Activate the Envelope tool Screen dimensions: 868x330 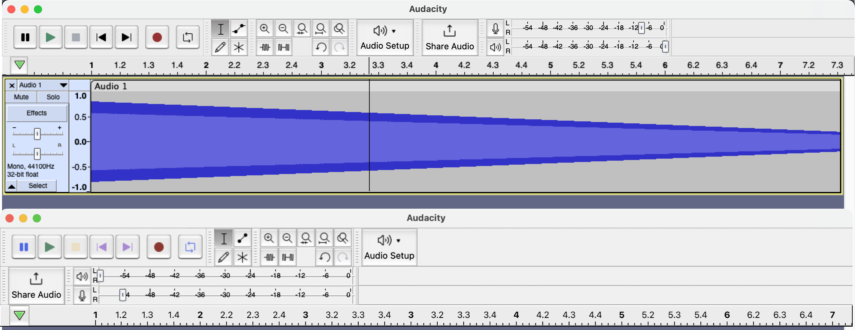(239, 29)
